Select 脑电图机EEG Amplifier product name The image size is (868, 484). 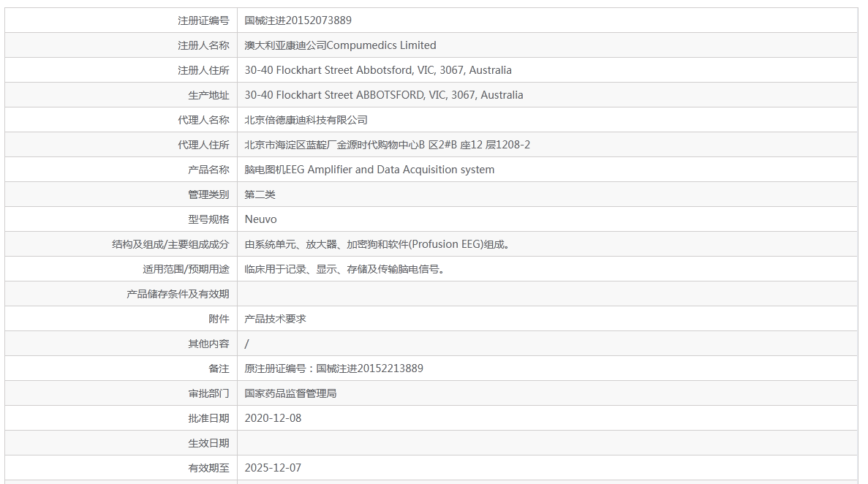point(369,170)
